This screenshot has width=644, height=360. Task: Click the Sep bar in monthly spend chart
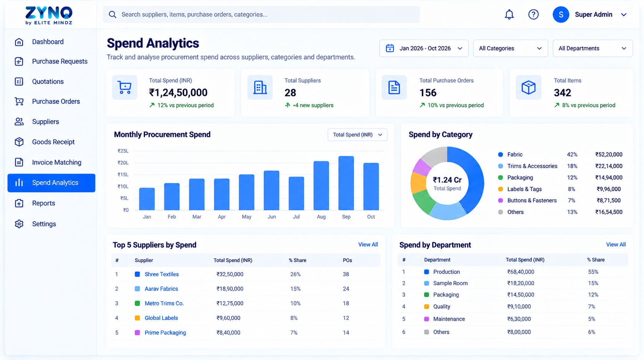[346, 183]
